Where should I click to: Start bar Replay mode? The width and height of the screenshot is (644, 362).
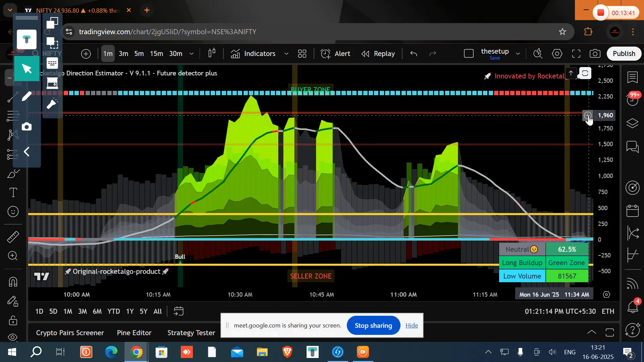click(378, 54)
